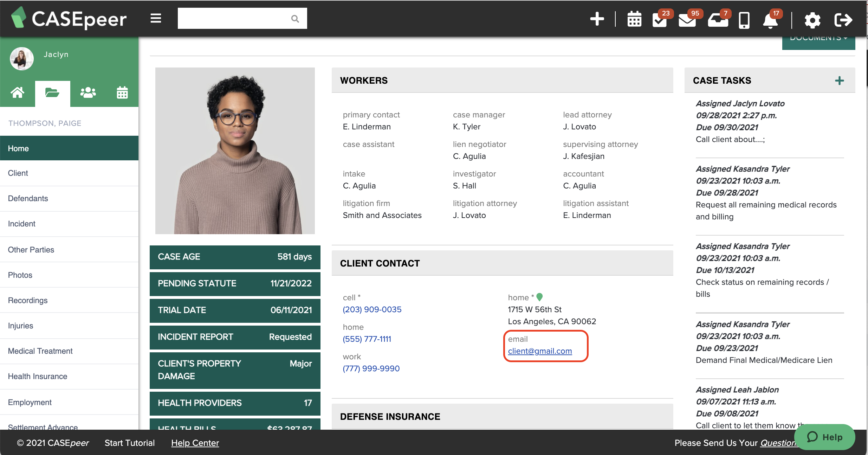Viewport: 868px width, 455px height.
Task: Click the CLIENT CONTACT section header
Action: (503, 263)
